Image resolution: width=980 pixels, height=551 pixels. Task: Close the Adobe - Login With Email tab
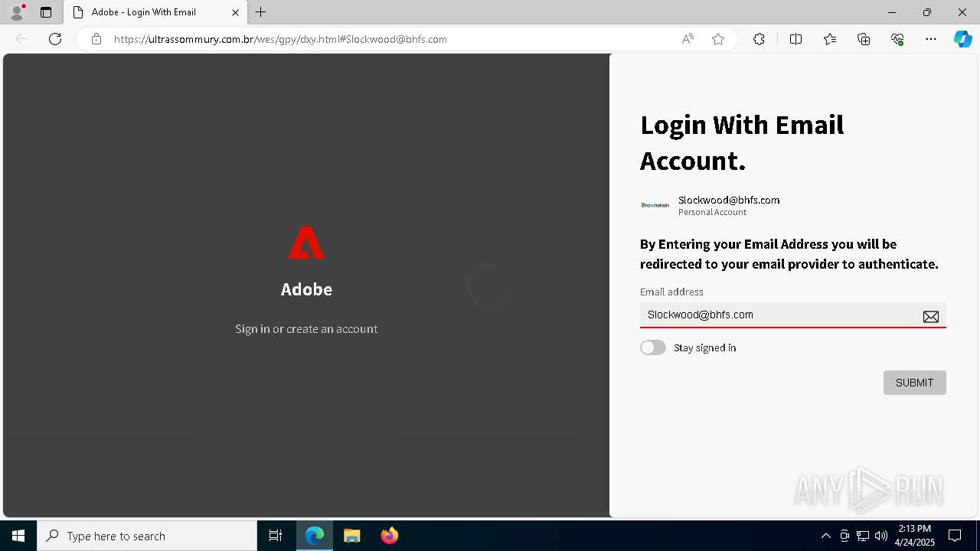(x=235, y=12)
